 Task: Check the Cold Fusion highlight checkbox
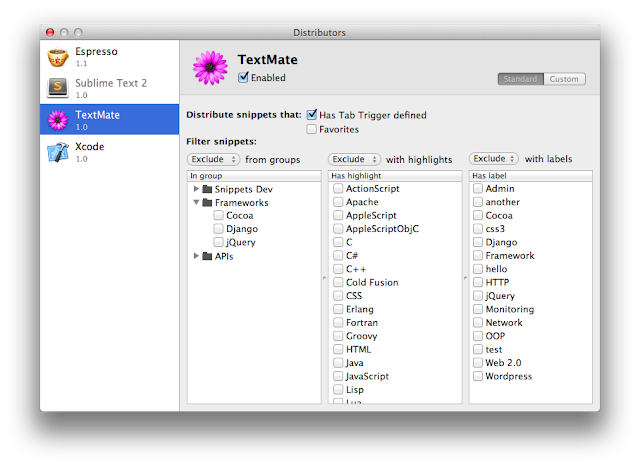(x=338, y=282)
